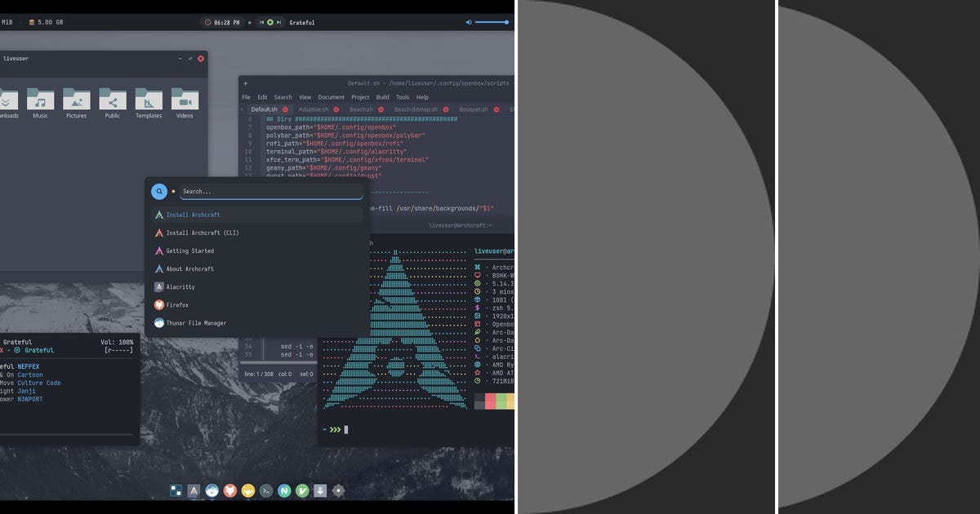
Task: Open the Archcraft launcher icon in the dock
Action: coord(193,490)
